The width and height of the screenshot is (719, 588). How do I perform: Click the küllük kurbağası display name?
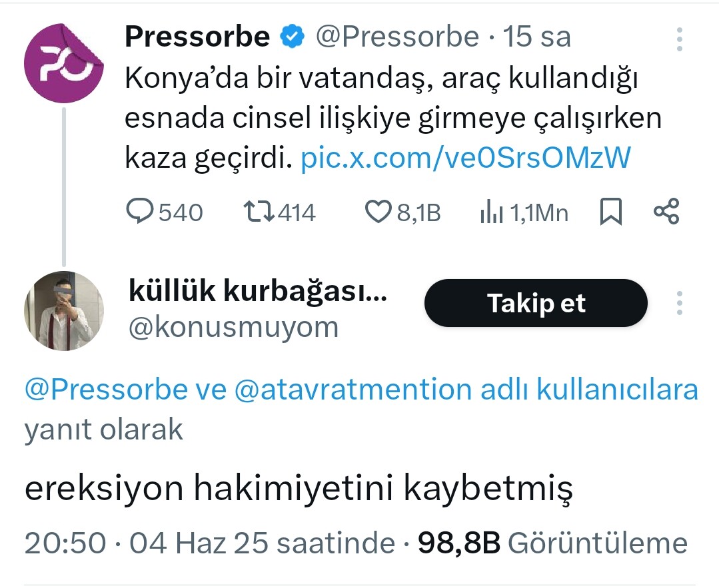point(258,290)
